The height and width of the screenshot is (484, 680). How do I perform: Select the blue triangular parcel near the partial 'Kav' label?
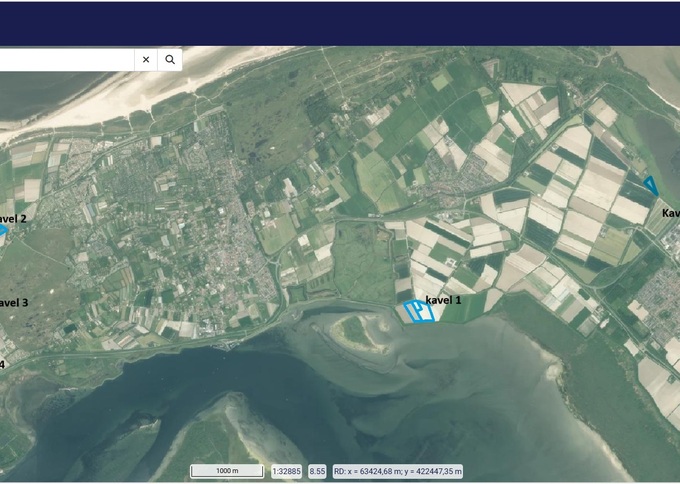651,186
